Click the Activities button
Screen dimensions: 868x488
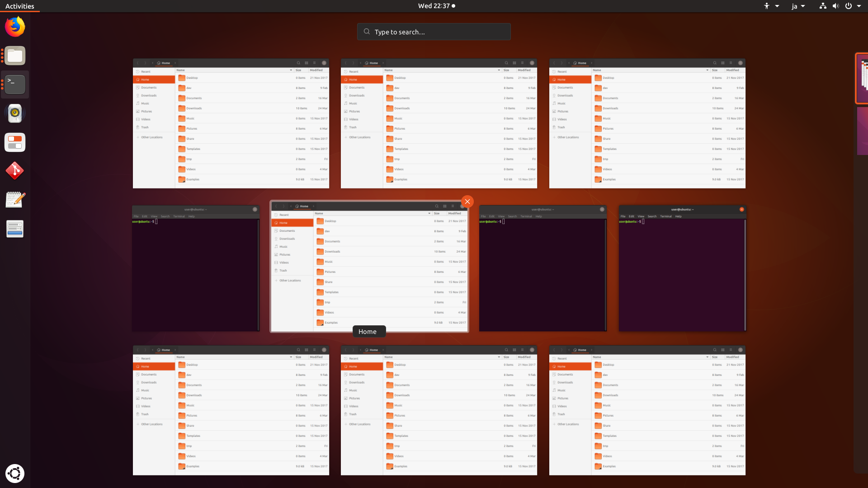click(x=19, y=6)
